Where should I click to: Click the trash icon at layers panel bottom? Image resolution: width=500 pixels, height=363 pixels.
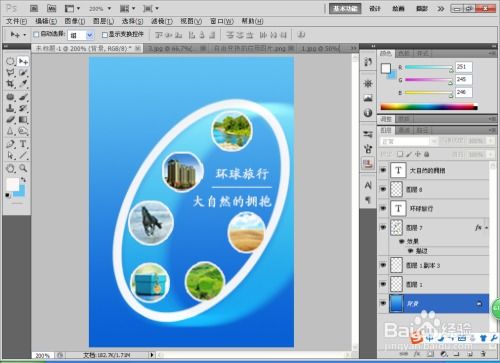pyautogui.click(x=483, y=354)
